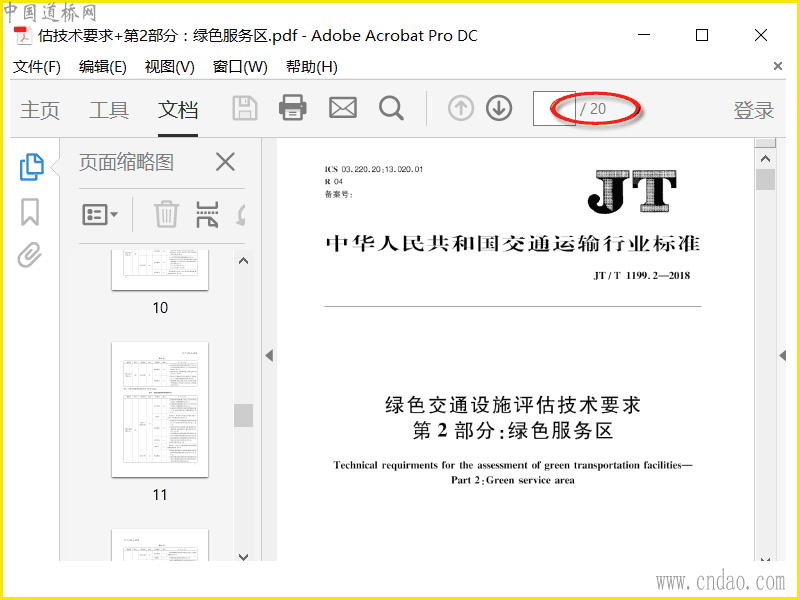Open the 视图(V) menu
This screenshot has width=800, height=600.
pos(170,67)
